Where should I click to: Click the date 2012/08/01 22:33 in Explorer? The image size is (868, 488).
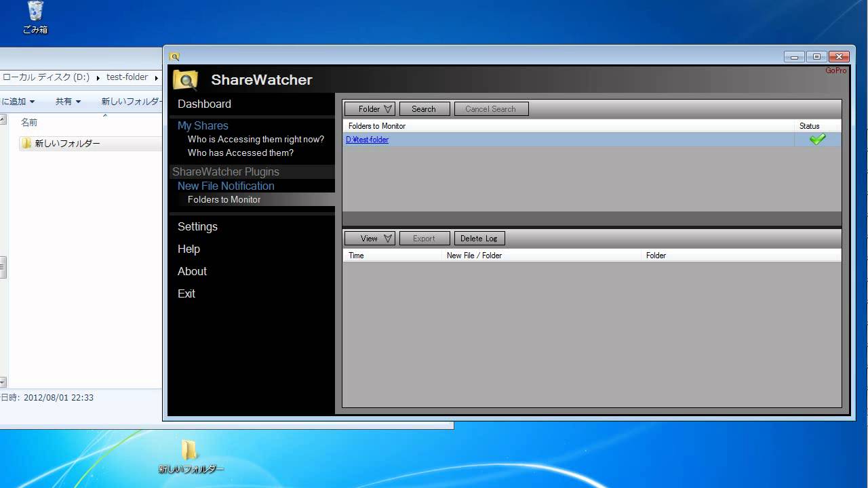pos(58,398)
